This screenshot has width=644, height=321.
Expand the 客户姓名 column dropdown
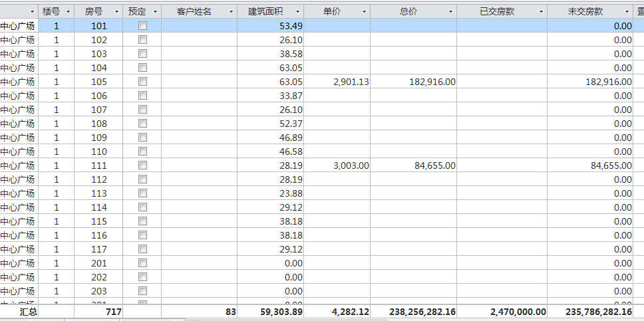(231, 12)
